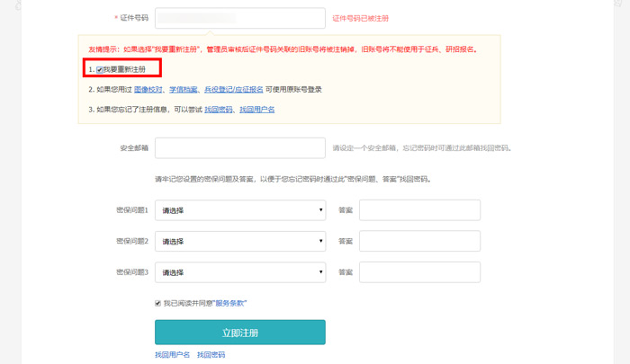Click 找回用户名 link in the tips box
This screenshot has width=630, height=364.
tap(257, 110)
